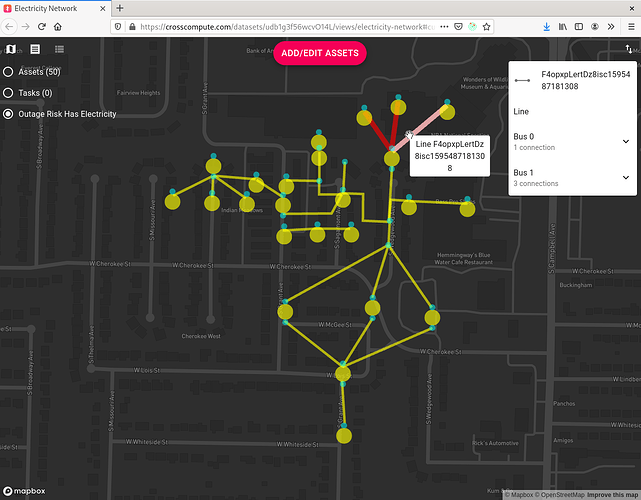641x500 pixels.
Task: View site security padlock info
Action: [x=132, y=27]
